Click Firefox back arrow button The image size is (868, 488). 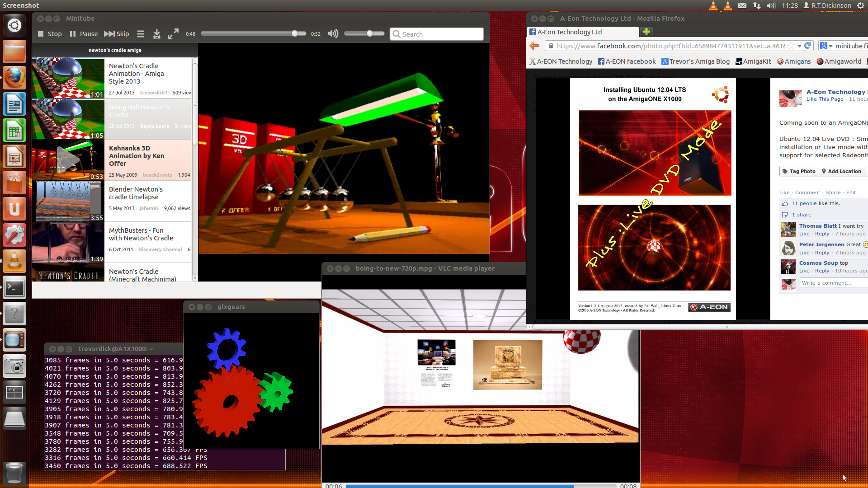tap(534, 46)
